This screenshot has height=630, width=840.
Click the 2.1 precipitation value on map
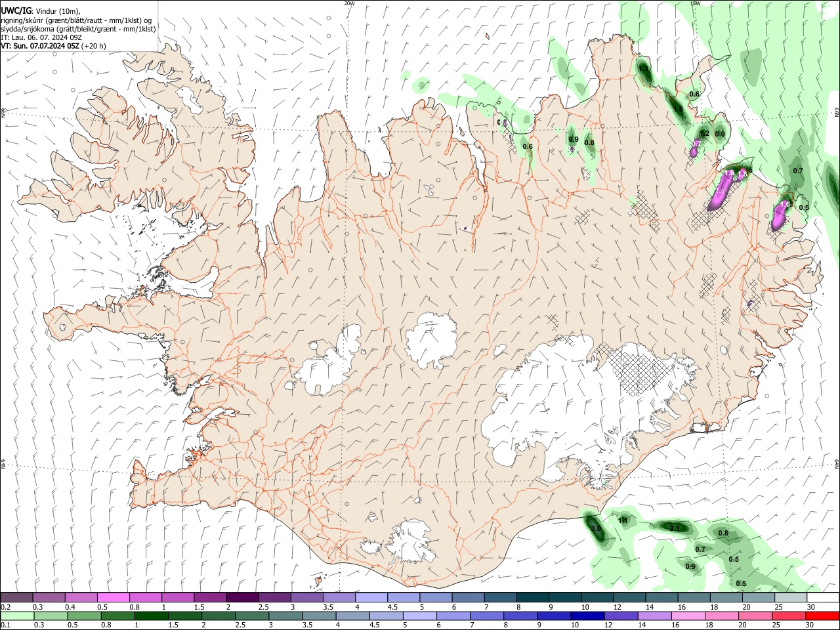point(674,528)
